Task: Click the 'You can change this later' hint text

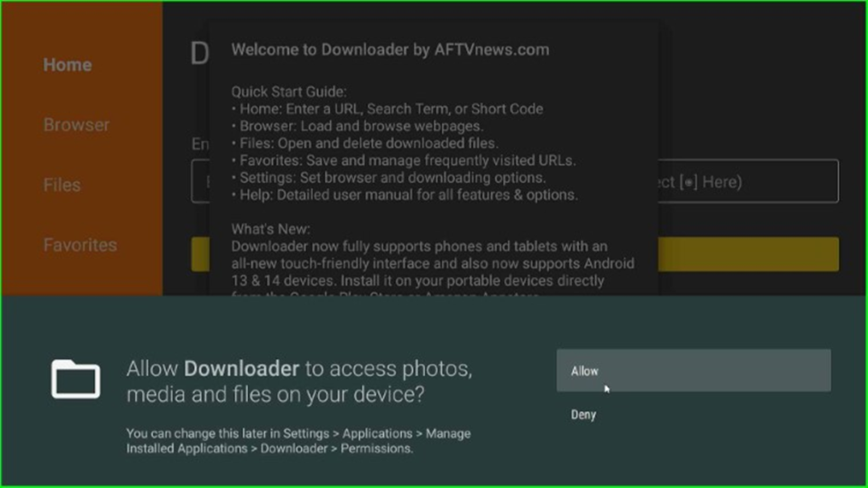Action: pos(298,441)
